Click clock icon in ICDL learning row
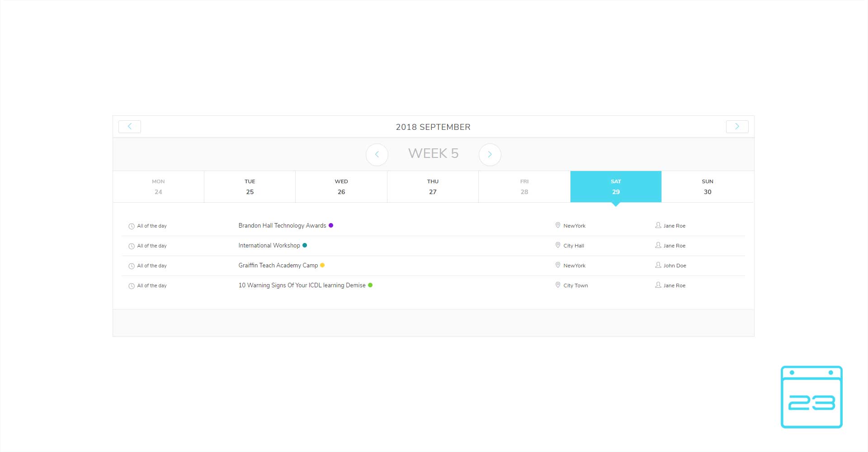The width and height of the screenshot is (868, 452). coord(132,286)
